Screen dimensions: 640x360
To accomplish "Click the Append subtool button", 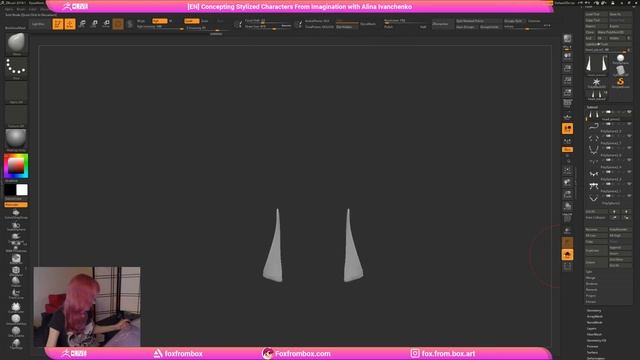I will 620,247.
